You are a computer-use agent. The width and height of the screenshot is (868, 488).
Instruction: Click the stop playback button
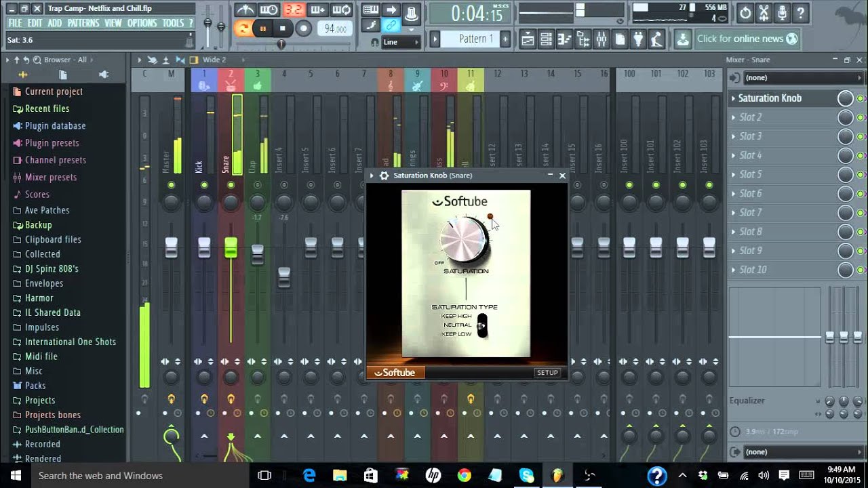pyautogui.click(x=283, y=28)
